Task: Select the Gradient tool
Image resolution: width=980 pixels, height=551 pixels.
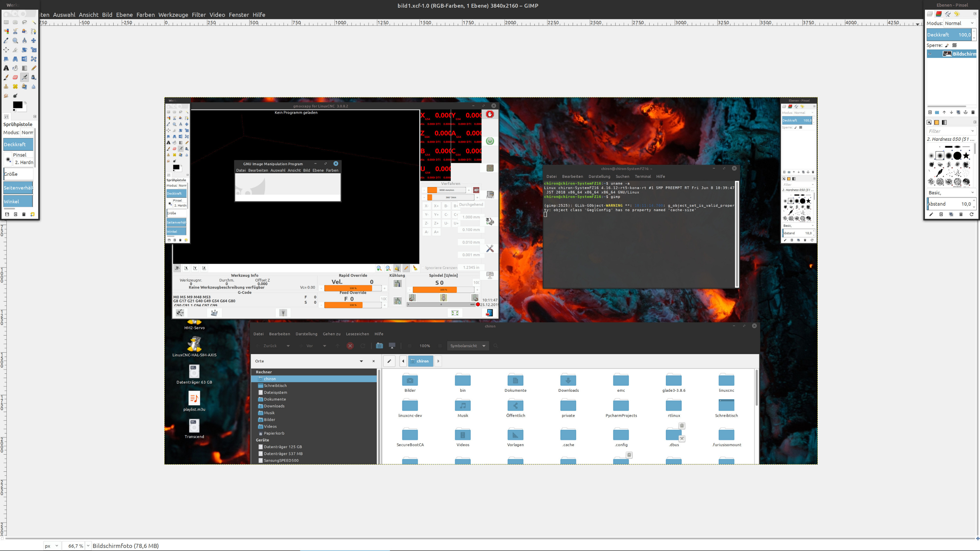Action: (x=24, y=68)
